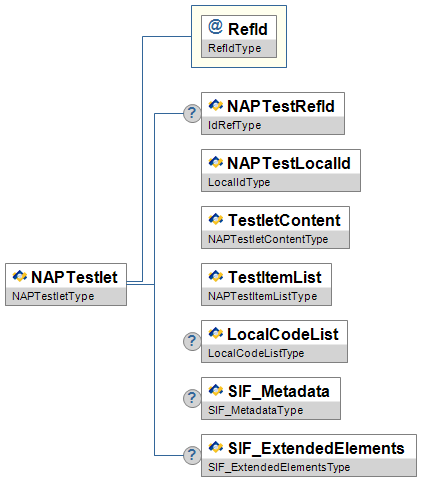Click the element icon next to NAPTestLocalId

tap(216, 162)
